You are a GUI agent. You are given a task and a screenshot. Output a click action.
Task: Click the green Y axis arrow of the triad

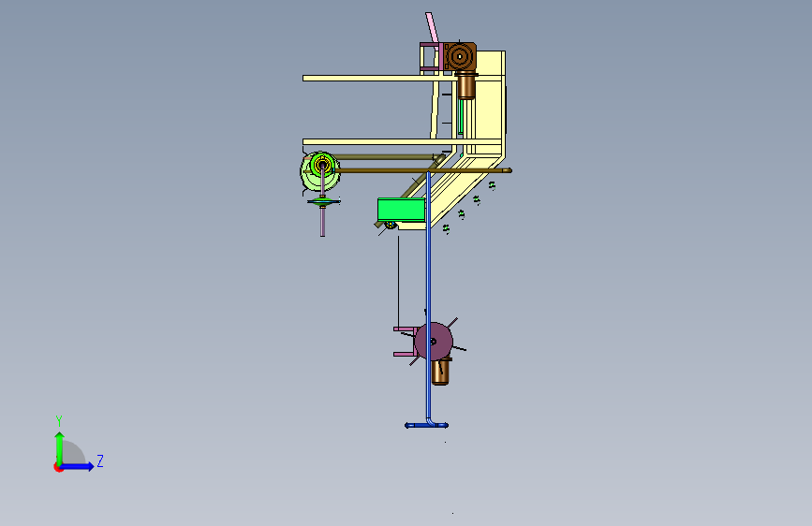point(60,448)
